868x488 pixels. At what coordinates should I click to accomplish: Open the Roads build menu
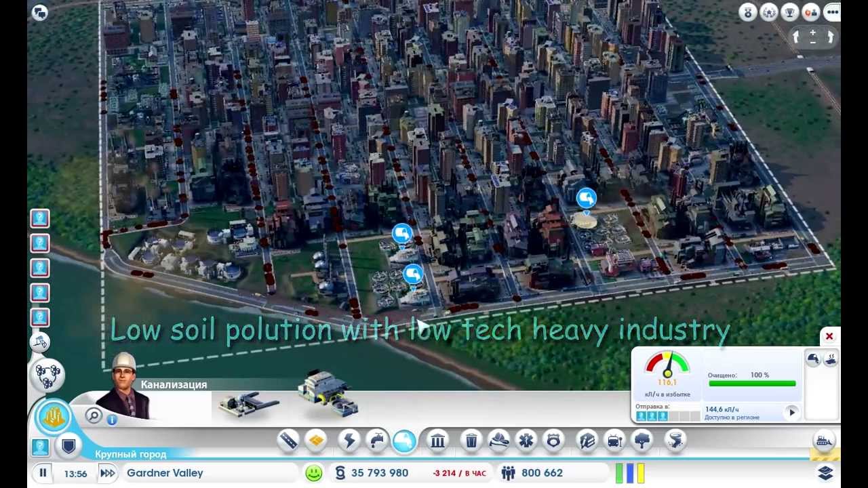click(289, 441)
